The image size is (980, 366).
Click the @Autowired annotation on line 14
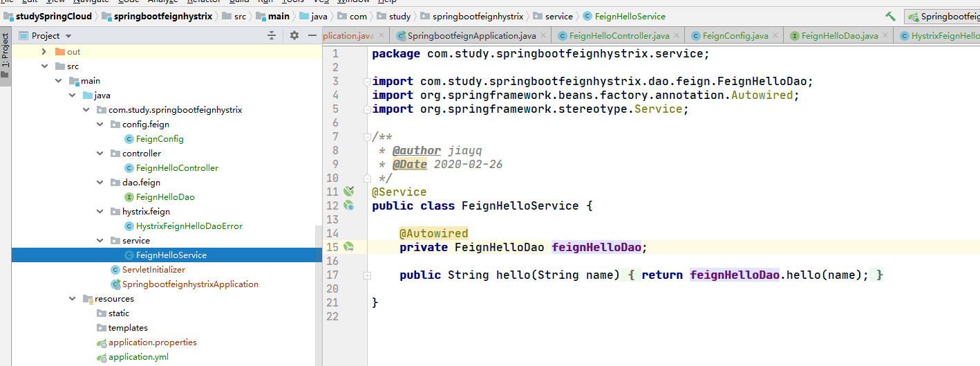(434, 233)
